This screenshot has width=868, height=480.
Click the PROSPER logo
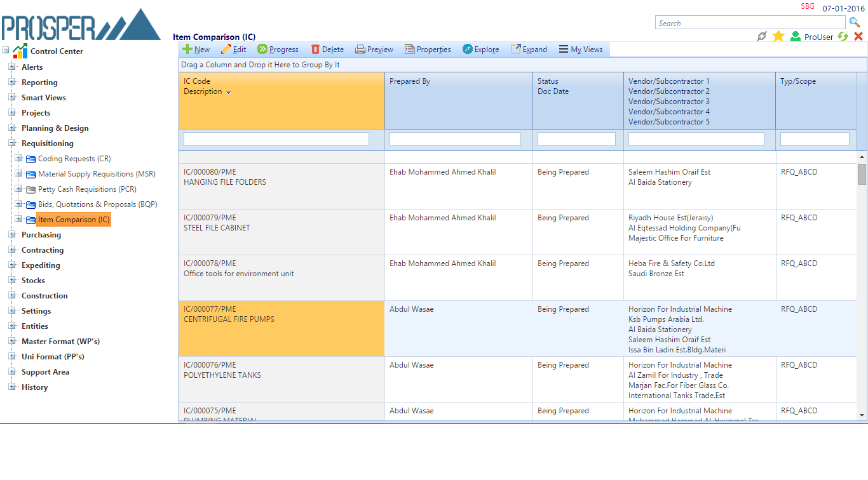(81, 25)
